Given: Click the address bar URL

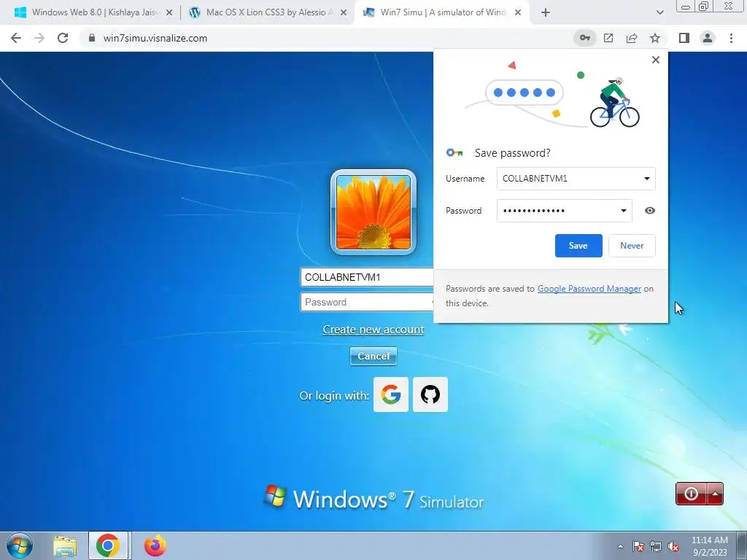Looking at the screenshot, I should (x=155, y=38).
